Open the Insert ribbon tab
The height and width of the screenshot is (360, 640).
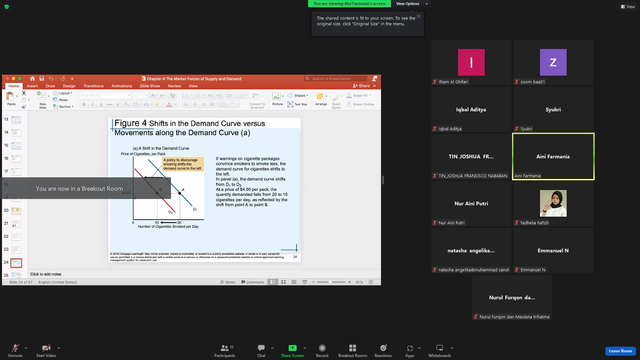point(32,86)
